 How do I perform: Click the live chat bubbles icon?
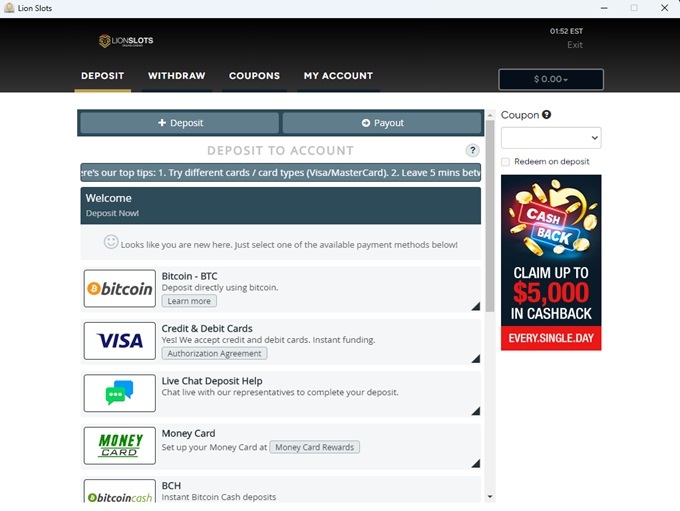pyautogui.click(x=120, y=393)
